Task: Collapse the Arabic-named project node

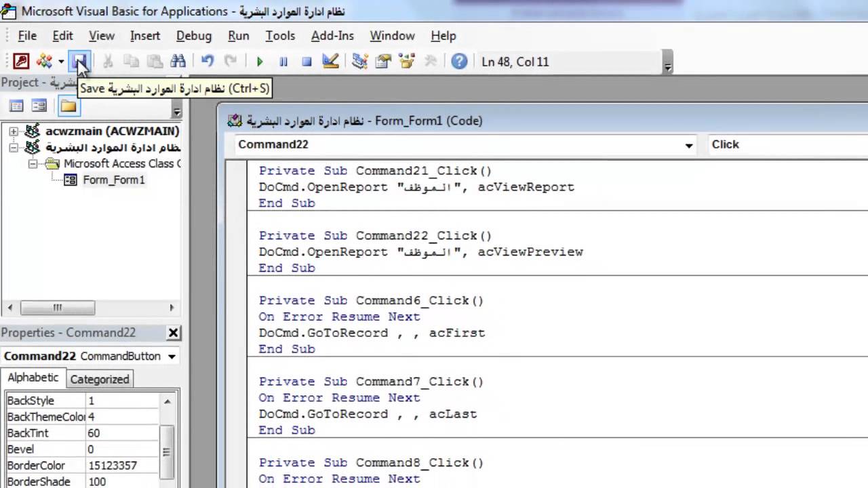Action: point(13,147)
